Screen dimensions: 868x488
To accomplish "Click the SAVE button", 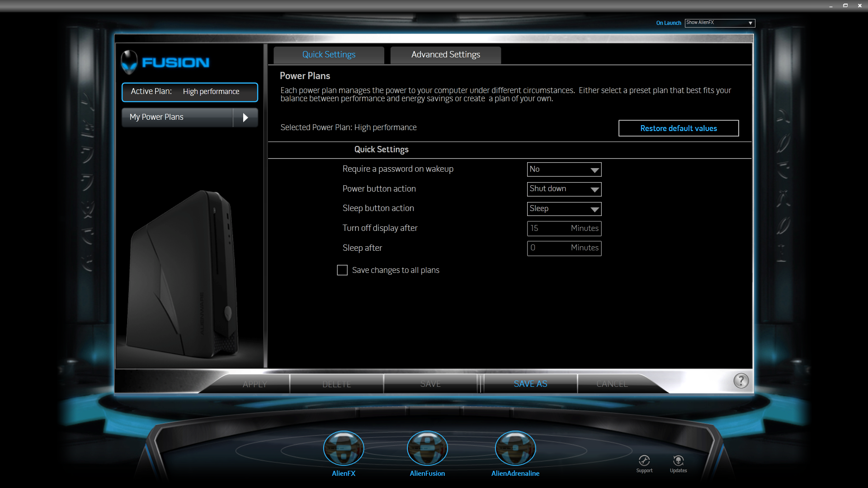I will pyautogui.click(x=430, y=384).
